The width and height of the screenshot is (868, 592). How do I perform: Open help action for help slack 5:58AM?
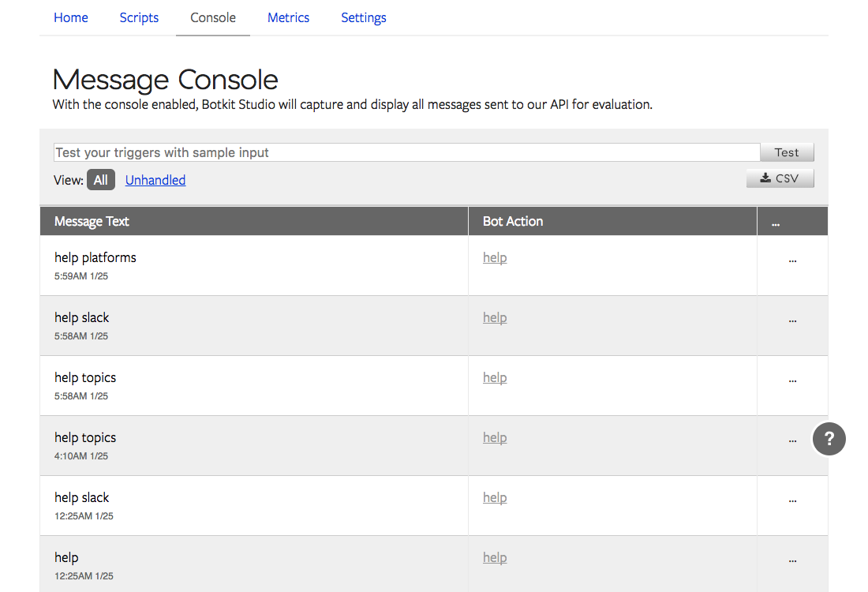(495, 317)
